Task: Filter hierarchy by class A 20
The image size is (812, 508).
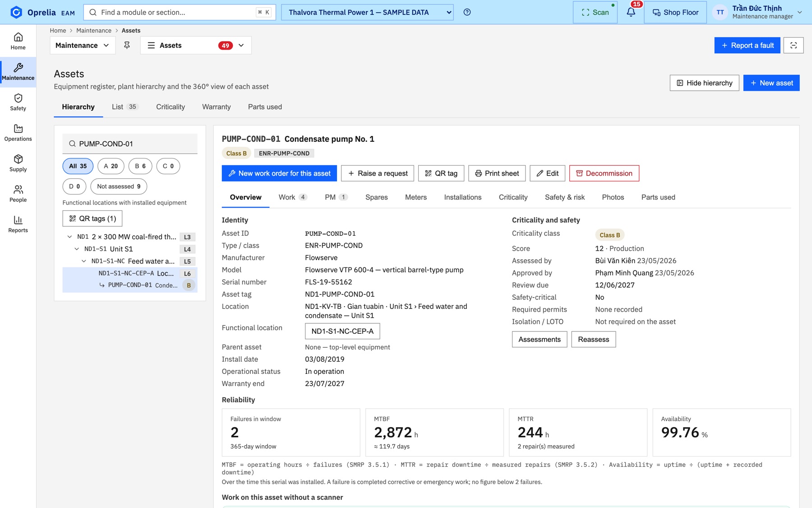Action: pyautogui.click(x=111, y=166)
